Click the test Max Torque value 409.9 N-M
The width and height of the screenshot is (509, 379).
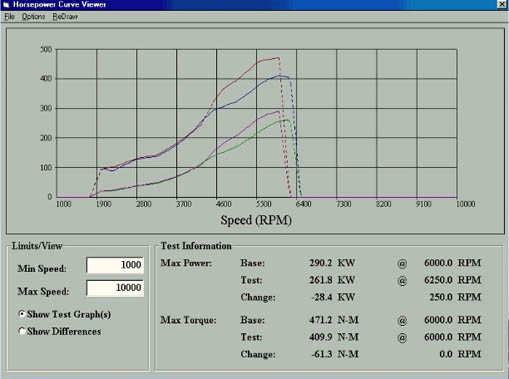[x=334, y=337]
